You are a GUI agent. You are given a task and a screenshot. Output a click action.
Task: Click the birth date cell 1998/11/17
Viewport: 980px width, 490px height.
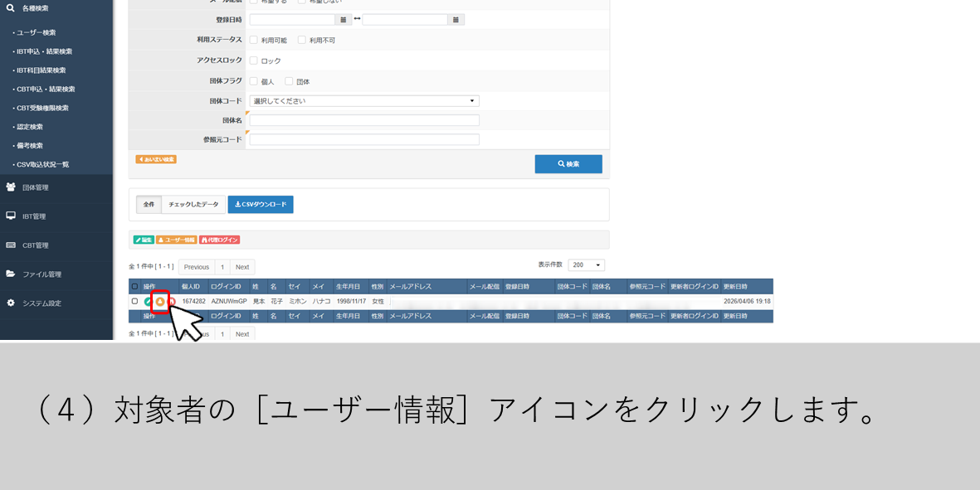[x=352, y=302]
